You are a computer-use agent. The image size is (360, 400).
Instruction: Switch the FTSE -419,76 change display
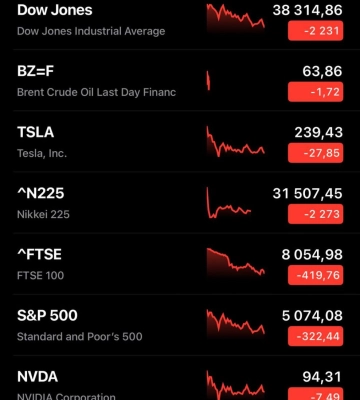(x=315, y=275)
